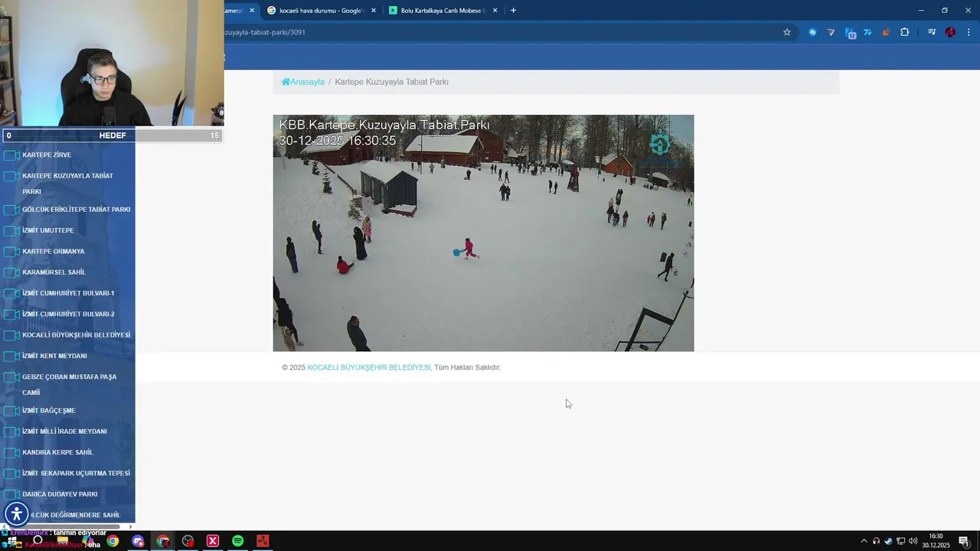
Task: Open the Shazam browser extension
Action: click(812, 32)
